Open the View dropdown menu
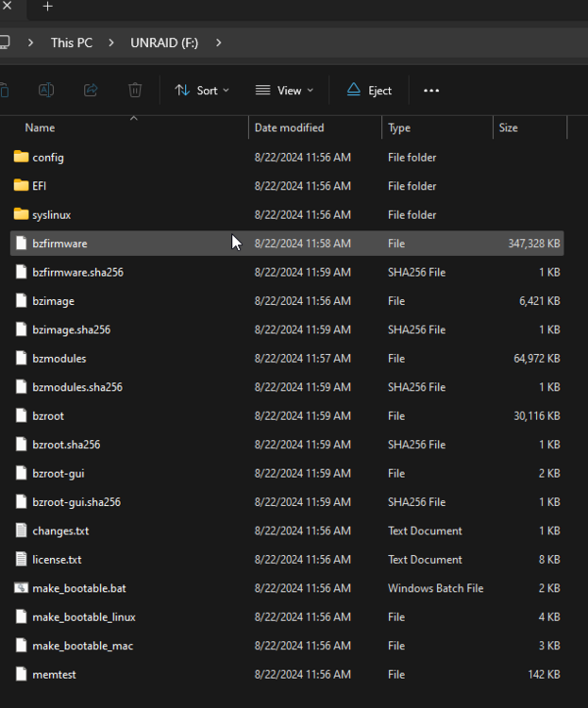Image resolution: width=588 pixels, height=708 pixels. tap(284, 91)
